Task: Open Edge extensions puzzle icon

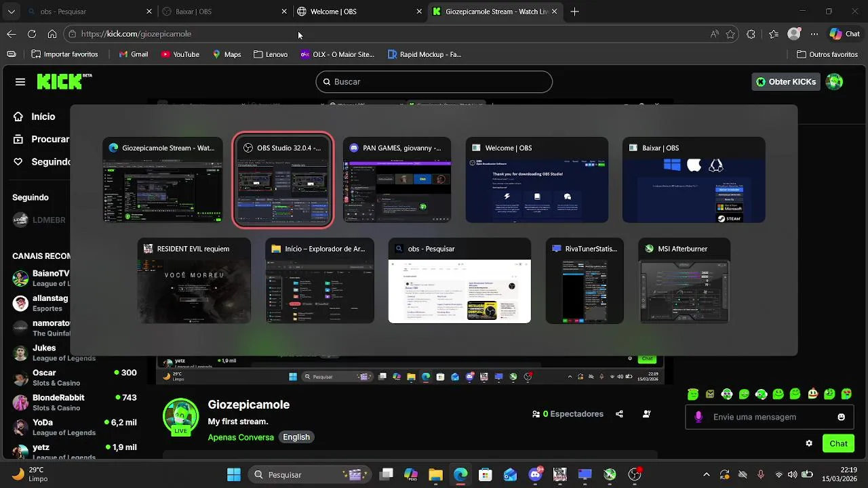Action: click(751, 34)
